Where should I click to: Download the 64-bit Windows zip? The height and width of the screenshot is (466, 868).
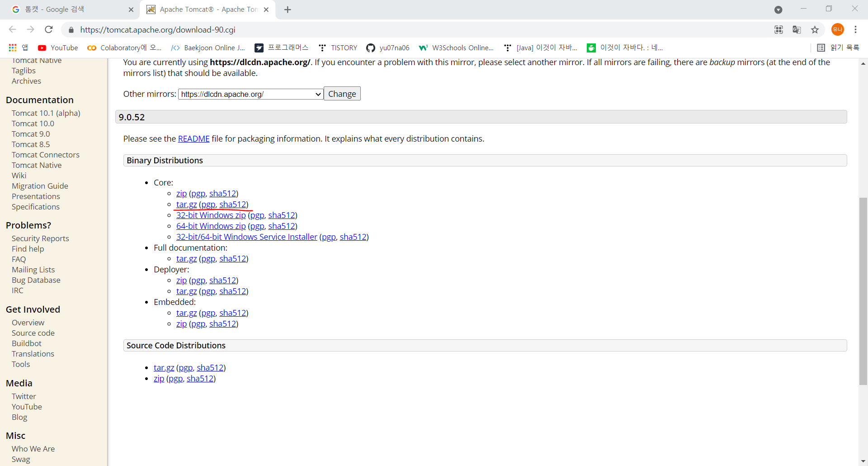211,226
